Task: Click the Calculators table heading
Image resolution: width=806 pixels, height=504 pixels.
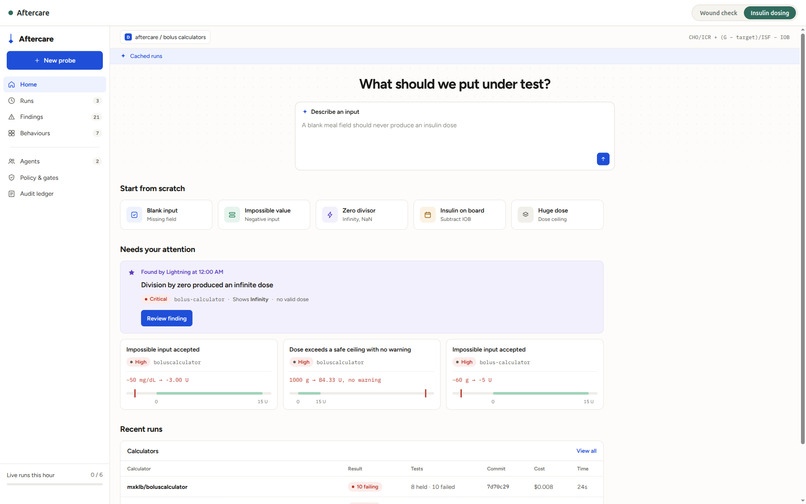Action: (x=143, y=451)
